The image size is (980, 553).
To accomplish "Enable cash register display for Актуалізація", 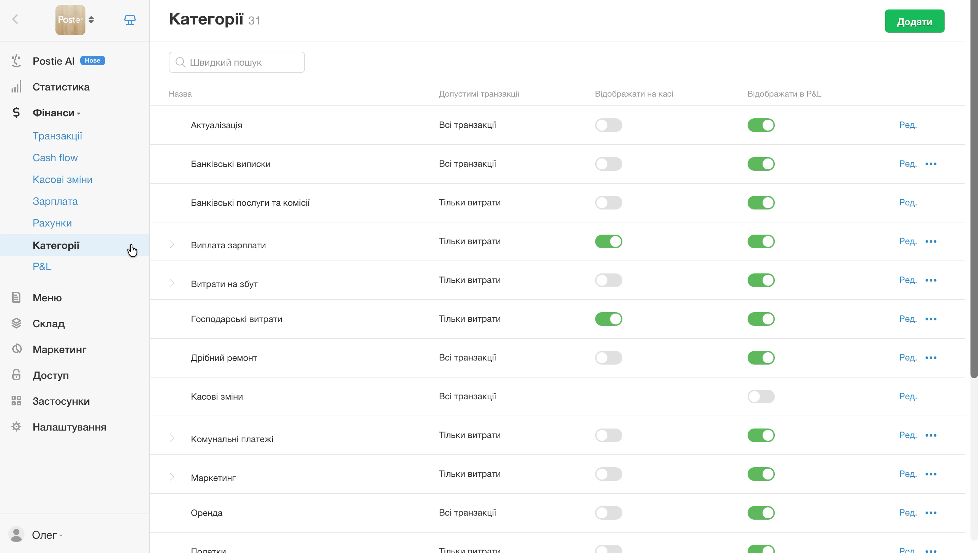I will coord(609,125).
